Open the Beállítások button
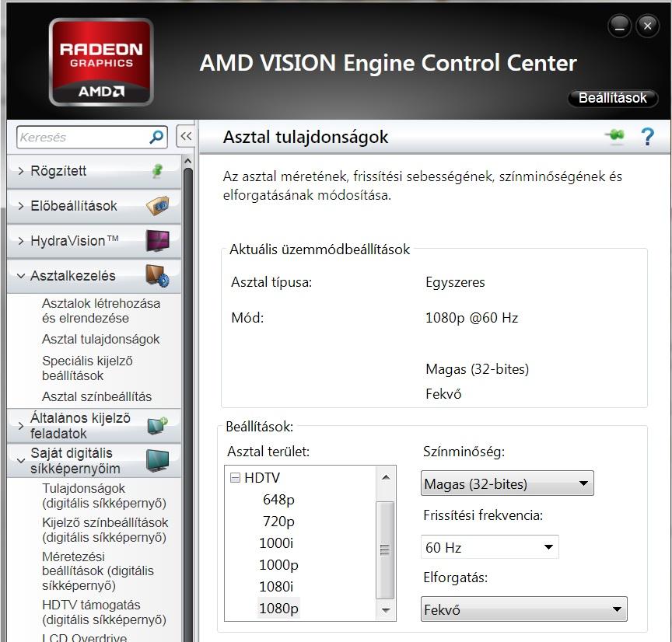The height and width of the screenshot is (642, 672). click(x=612, y=98)
